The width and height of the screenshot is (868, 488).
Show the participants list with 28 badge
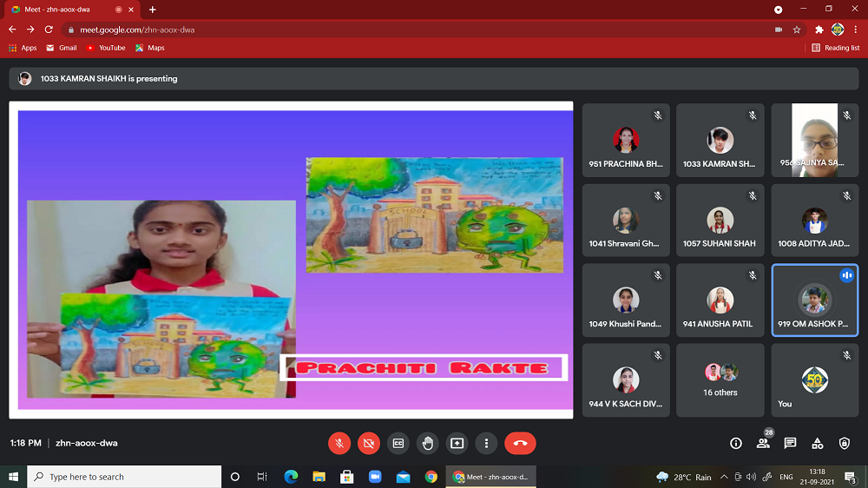pos(763,443)
